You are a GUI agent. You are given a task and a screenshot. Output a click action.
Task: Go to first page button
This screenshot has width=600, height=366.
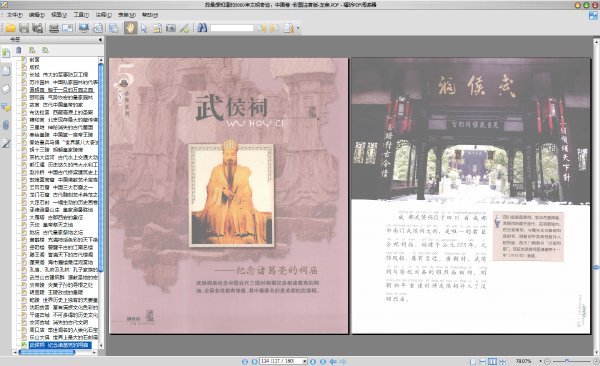245,361
